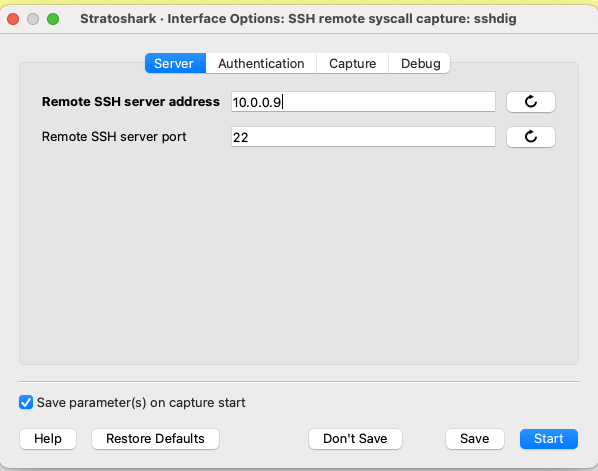The height and width of the screenshot is (471, 598).
Task: Open Help for interface options
Action: coord(48,439)
